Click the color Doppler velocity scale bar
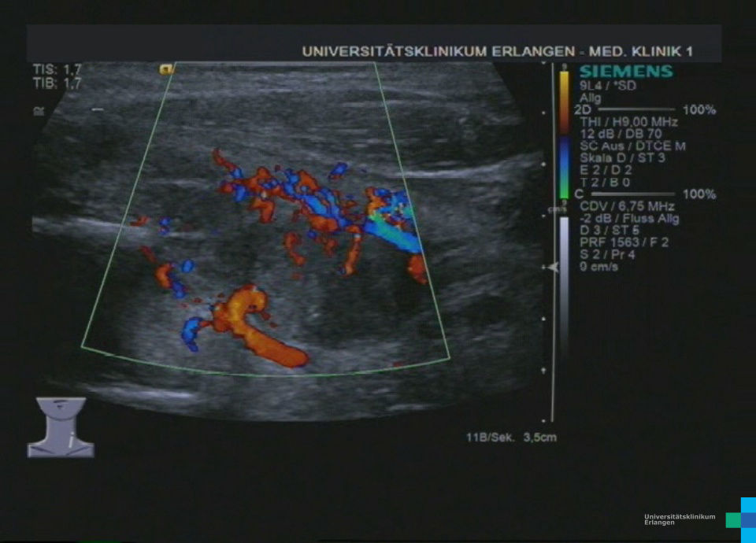 tap(564, 134)
